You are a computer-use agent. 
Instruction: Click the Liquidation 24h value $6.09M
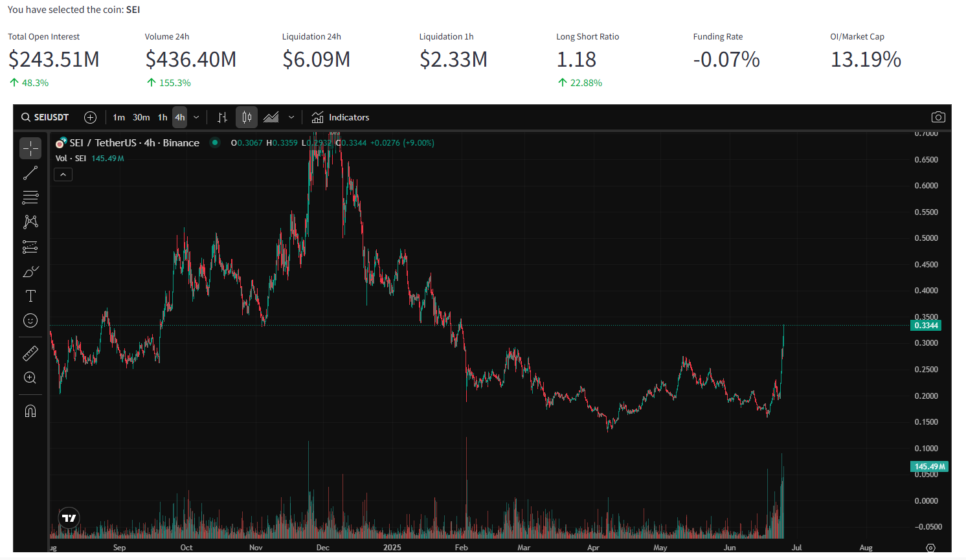click(x=317, y=60)
